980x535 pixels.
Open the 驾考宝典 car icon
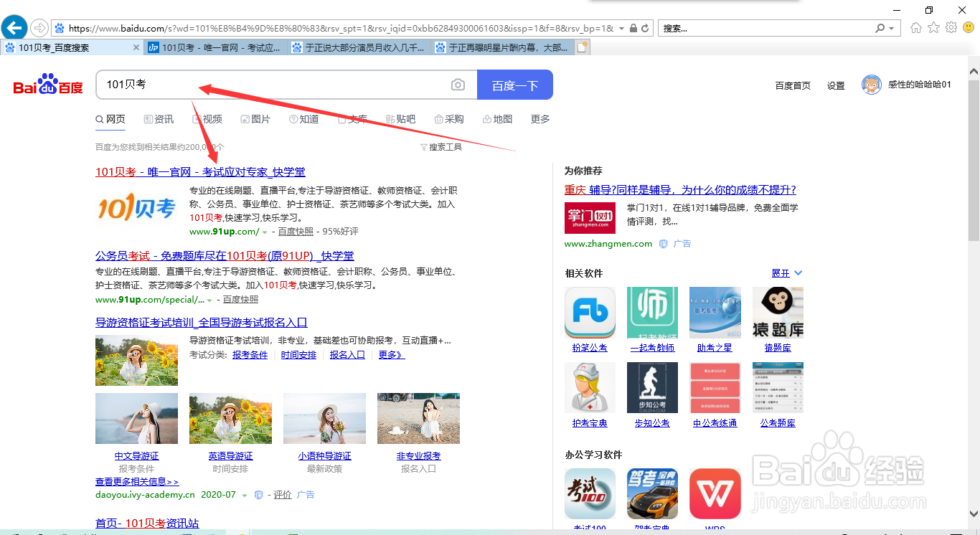coord(652,494)
